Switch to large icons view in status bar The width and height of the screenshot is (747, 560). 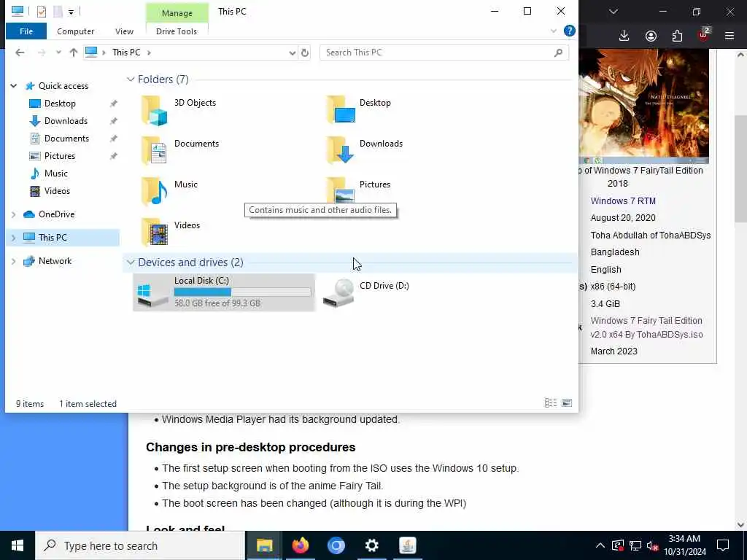tap(567, 402)
